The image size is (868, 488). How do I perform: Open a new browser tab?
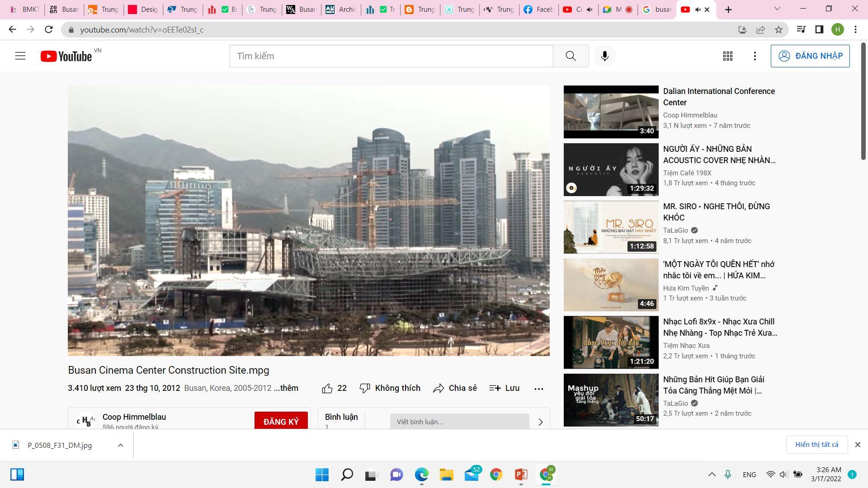click(x=728, y=9)
